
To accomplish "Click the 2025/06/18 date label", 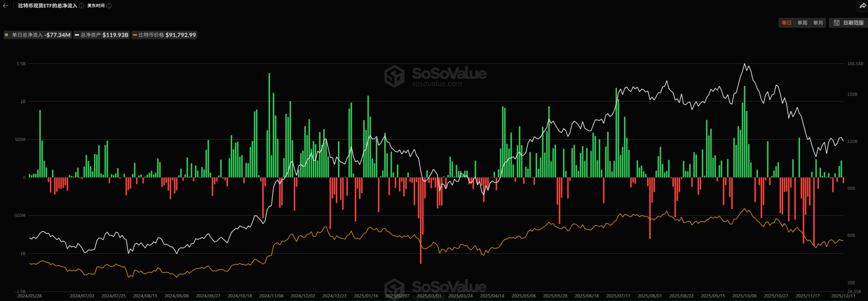I will pos(587,296).
